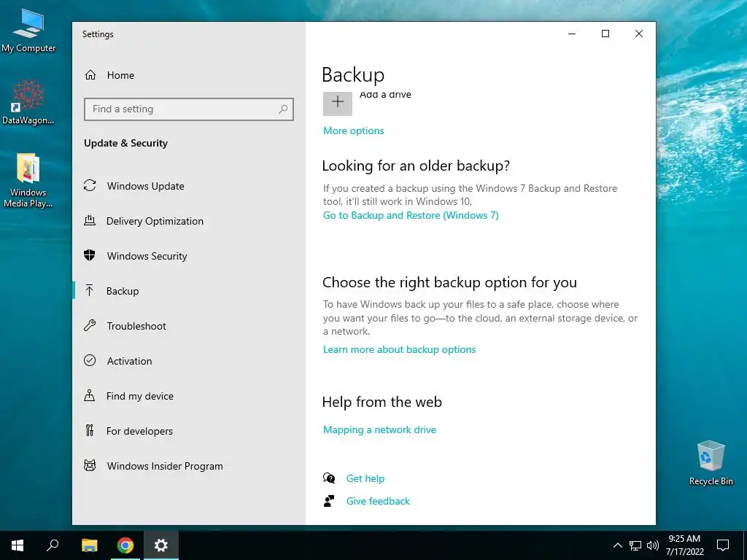The height and width of the screenshot is (560, 747).
Task: Open the Mapping a network drive link
Action: coord(379,429)
